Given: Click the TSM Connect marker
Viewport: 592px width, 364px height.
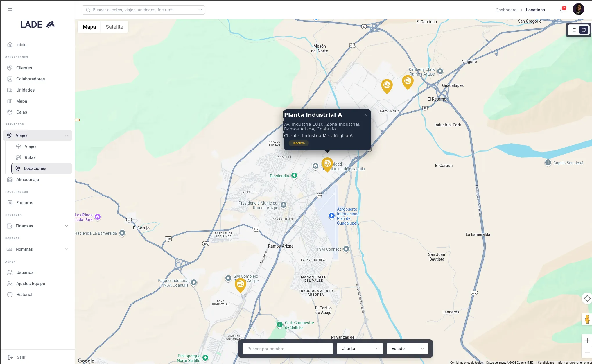Looking at the screenshot, I should tap(346, 249).
